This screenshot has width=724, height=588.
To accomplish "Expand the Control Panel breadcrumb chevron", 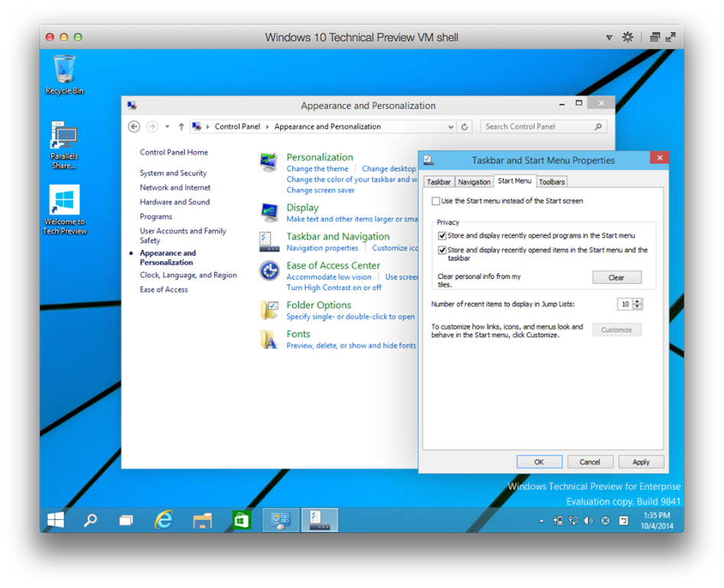I will click(267, 126).
